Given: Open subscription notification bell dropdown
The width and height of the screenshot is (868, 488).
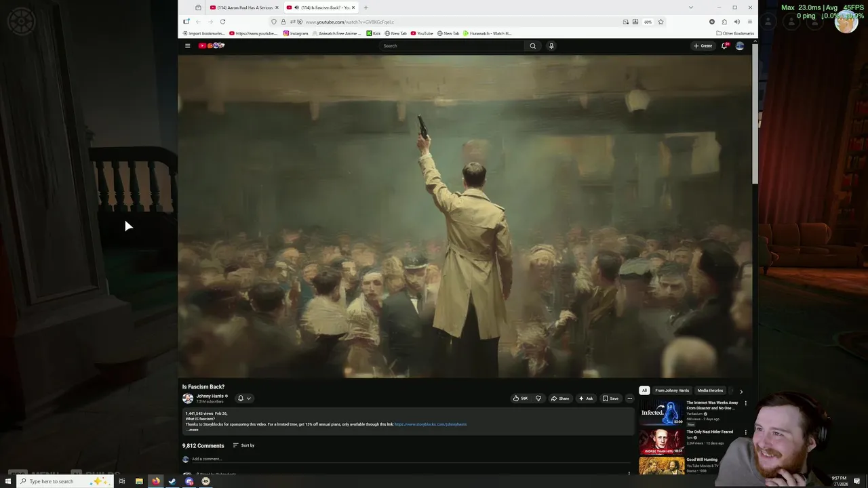Looking at the screenshot, I should [x=244, y=399].
